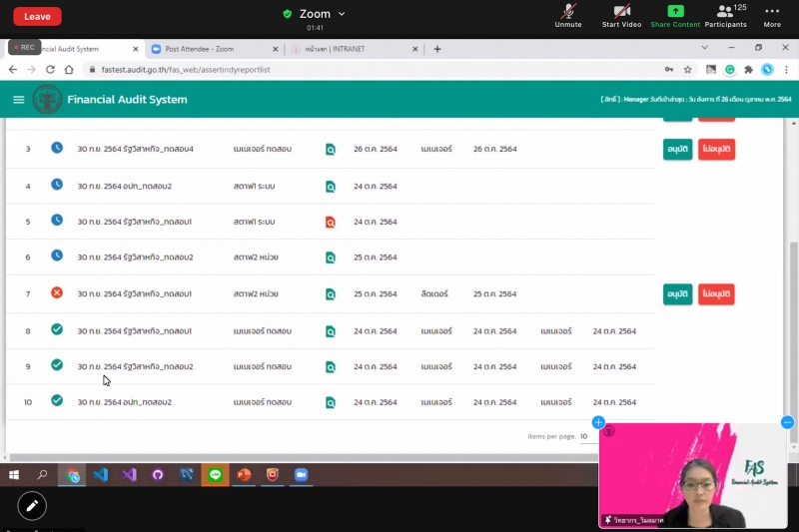Open LINE app from the taskbar
The width and height of the screenshot is (799, 532).
(215, 475)
